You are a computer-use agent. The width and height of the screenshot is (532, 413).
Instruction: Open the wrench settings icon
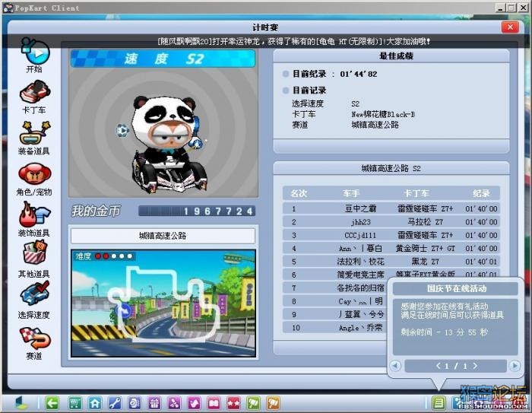(x=115, y=403)
